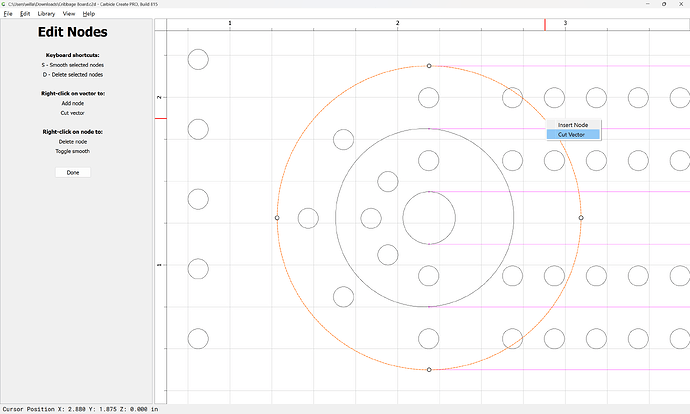Select the leftmost node on the orange circle
Image resolution: width=690 pixels, height=414 pixels.
point(277,218)
